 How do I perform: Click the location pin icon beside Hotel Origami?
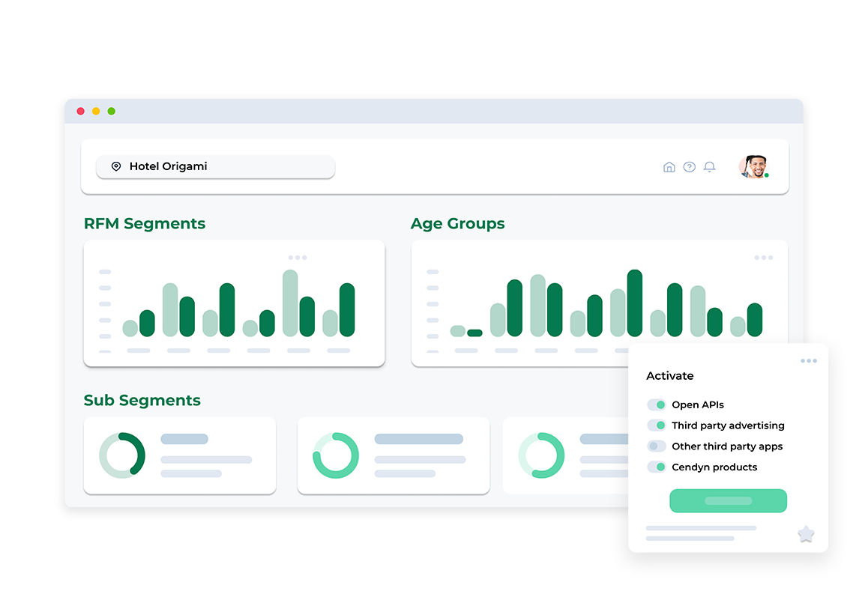pos(115,166)
